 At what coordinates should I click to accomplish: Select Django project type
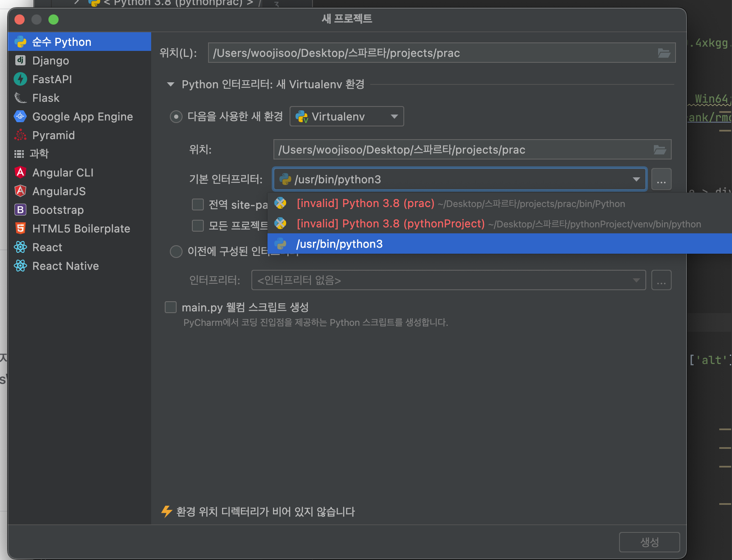79,60
